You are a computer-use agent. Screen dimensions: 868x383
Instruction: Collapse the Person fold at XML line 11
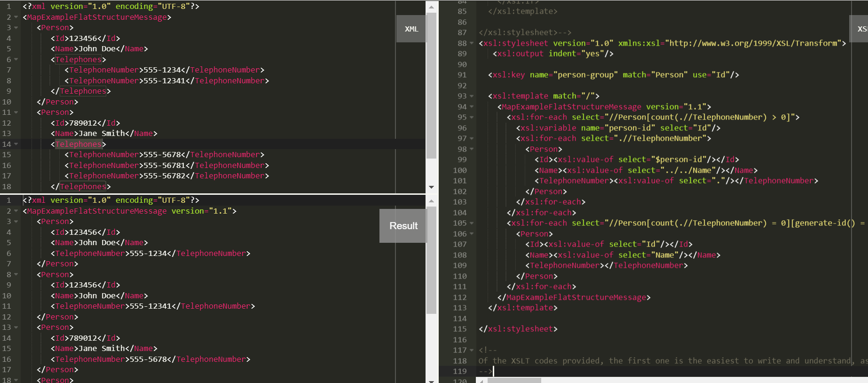tap(16, 112)
